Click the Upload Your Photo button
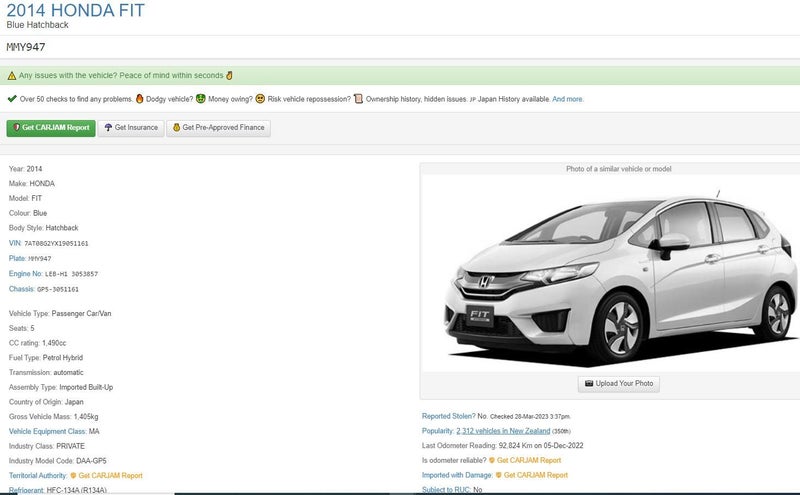The width and height of the screenshot is (800, 495). tap(618, 384)
